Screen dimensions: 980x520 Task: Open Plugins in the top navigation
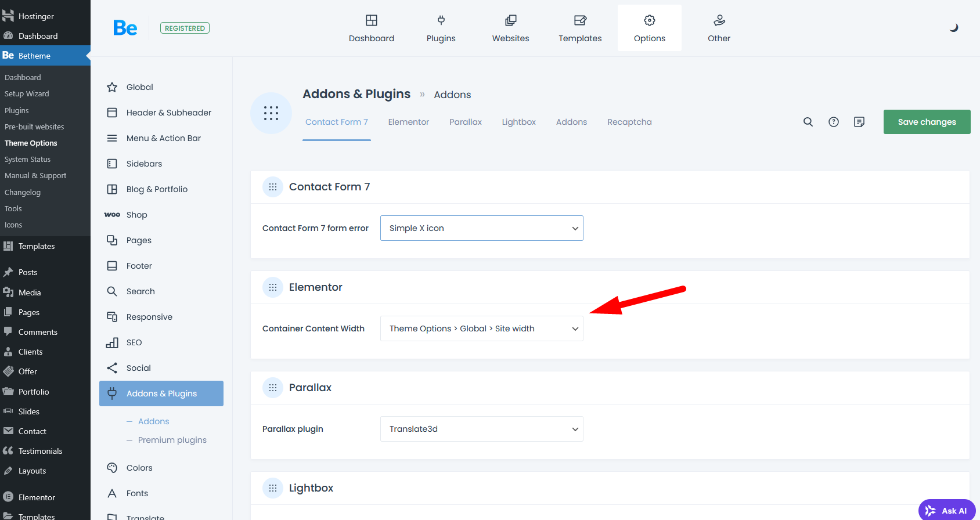441,28
